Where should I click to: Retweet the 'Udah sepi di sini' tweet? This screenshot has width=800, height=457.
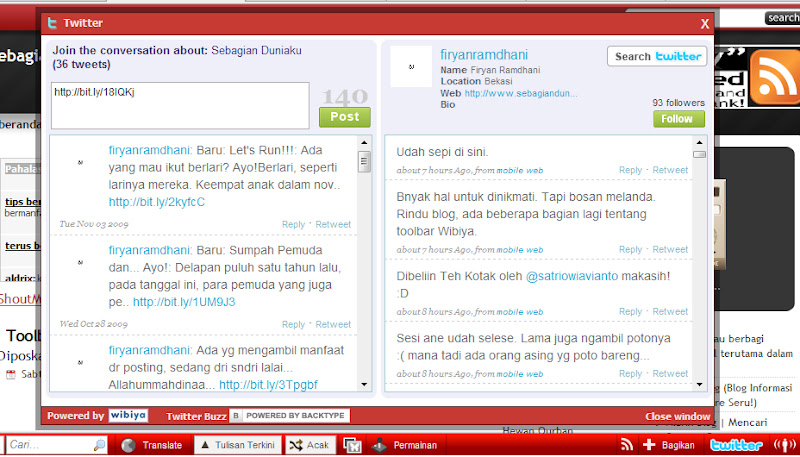[670, 170]
